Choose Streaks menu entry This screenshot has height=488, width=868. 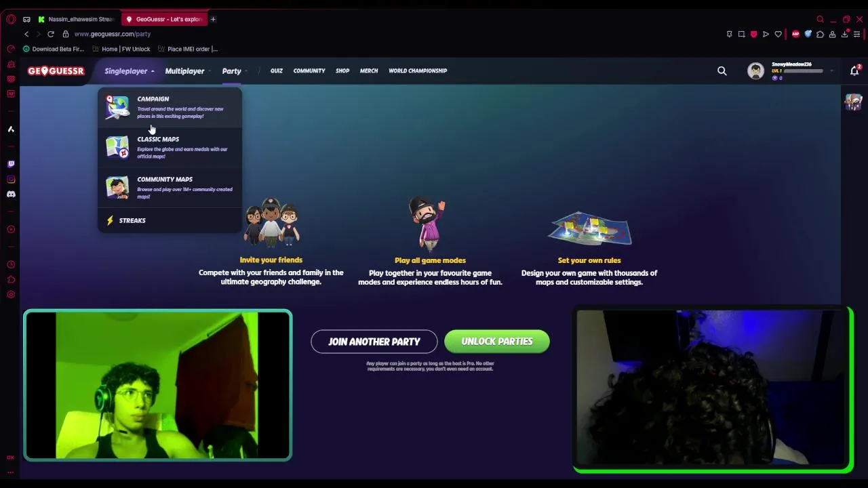click(170, 220)
